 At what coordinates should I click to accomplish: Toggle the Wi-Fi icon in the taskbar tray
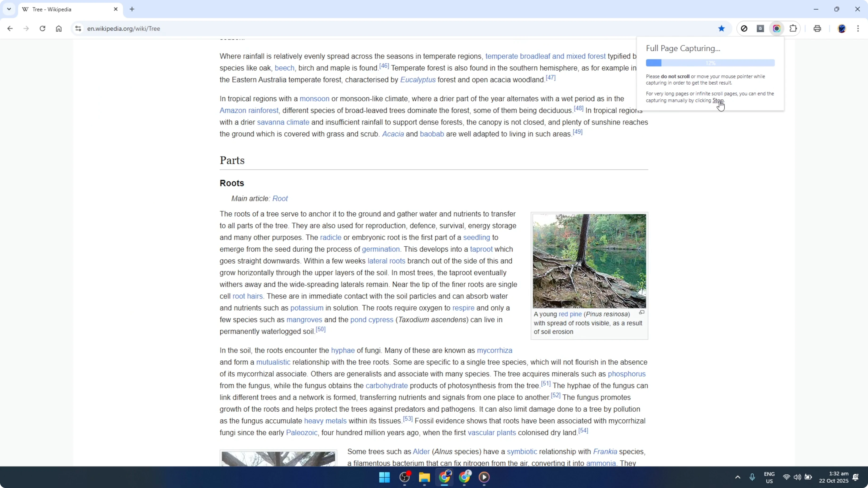[x=786, y=477]
